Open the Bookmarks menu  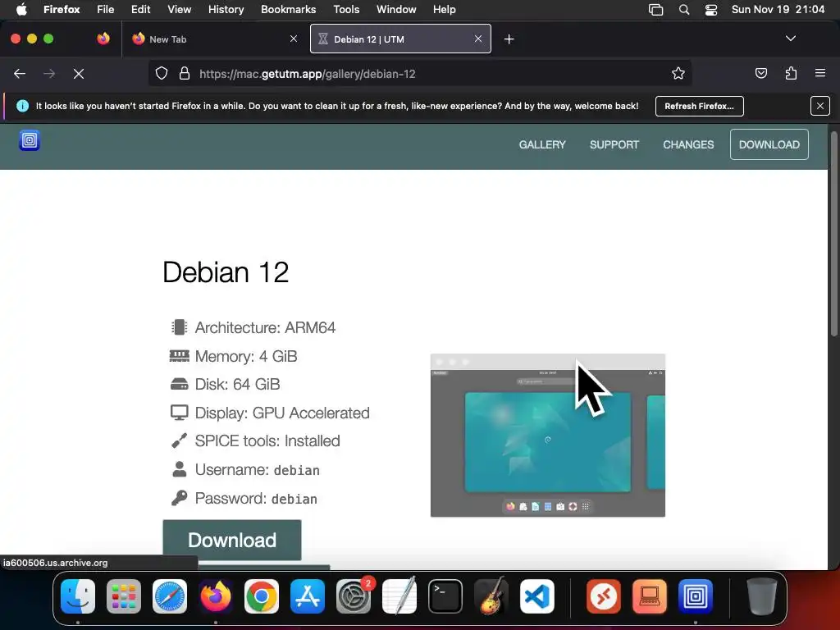[x=288, y=9]
